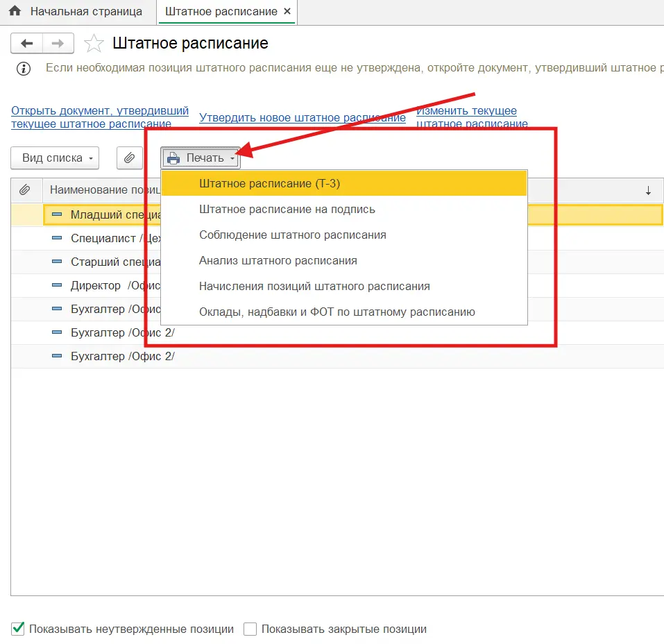Click the forward arrow navigation button
Image resolution: width=664 pixels, height=644 pixels.
pos(58,44)
